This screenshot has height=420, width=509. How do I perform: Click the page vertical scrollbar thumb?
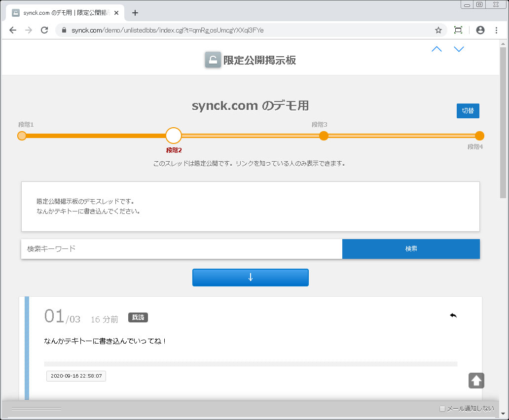503,123
